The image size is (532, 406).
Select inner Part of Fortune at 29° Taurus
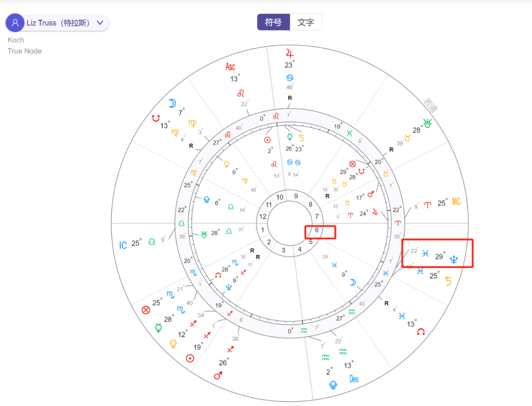pyautogui.click(x=353, y=164)
